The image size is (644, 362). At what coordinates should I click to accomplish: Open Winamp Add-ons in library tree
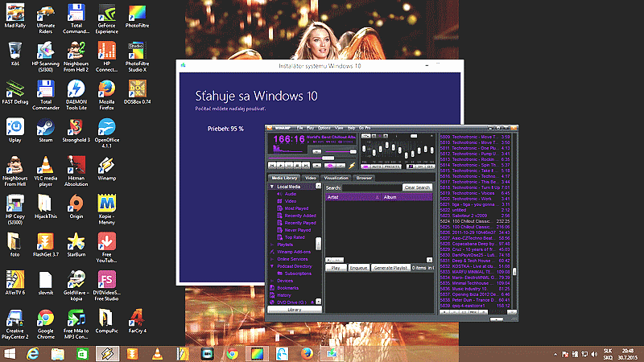[x=294, y=252]
